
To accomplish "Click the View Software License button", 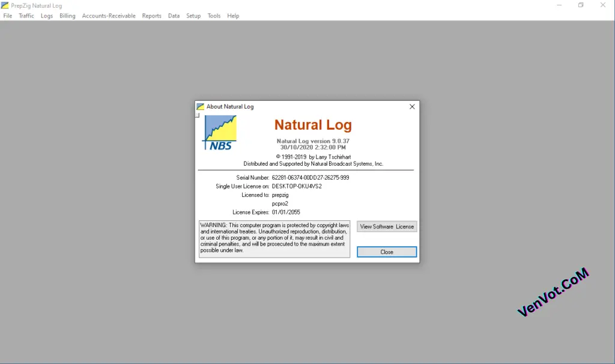I will tap(387, 226).
